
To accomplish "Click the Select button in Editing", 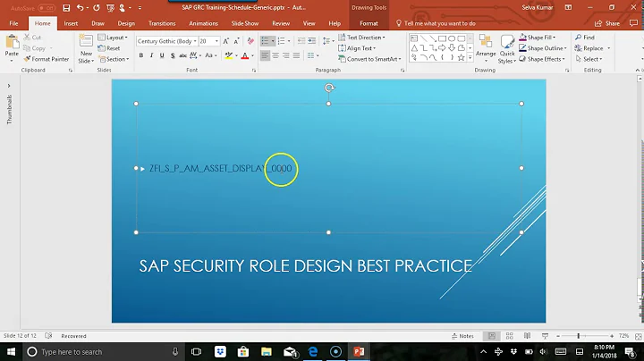I will coord(589,59).
